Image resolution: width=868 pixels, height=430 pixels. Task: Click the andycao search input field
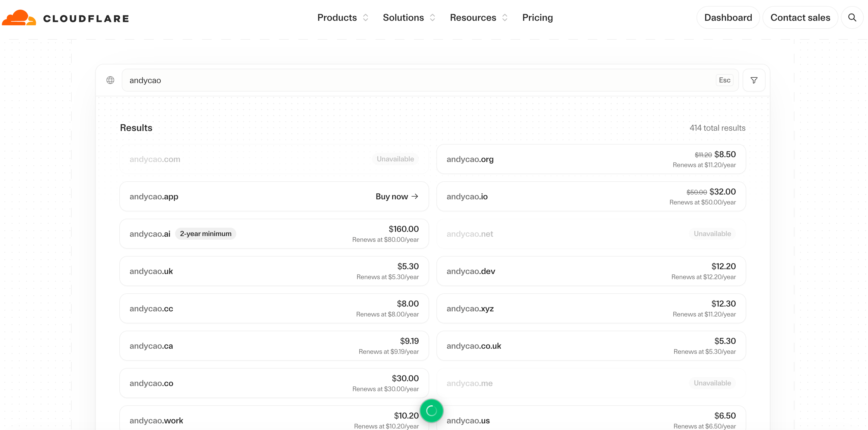(430, 80)
